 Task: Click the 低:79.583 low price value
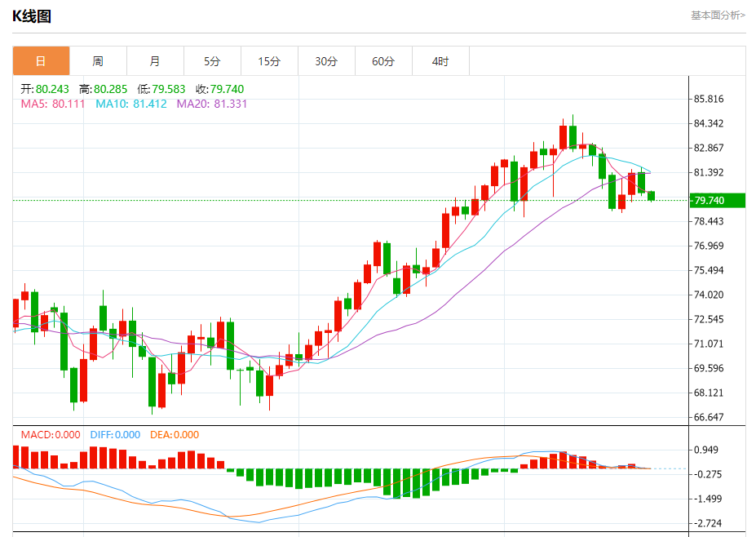pyautogui.click(x=161, y=89)
